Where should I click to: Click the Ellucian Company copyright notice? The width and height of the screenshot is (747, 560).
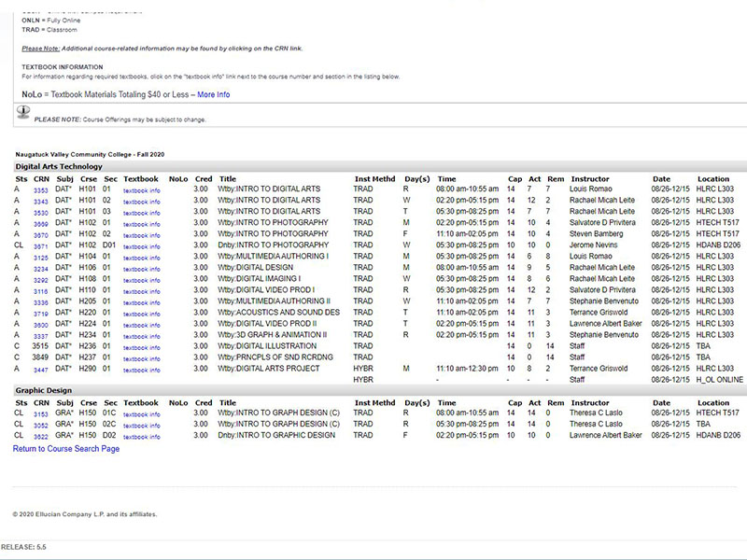pos(85,514)
